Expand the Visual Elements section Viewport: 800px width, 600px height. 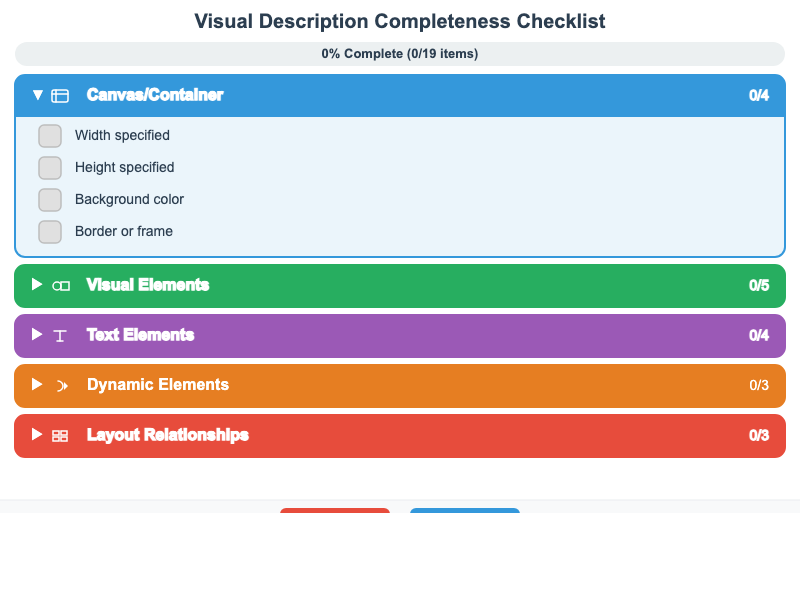pos(37,285)
